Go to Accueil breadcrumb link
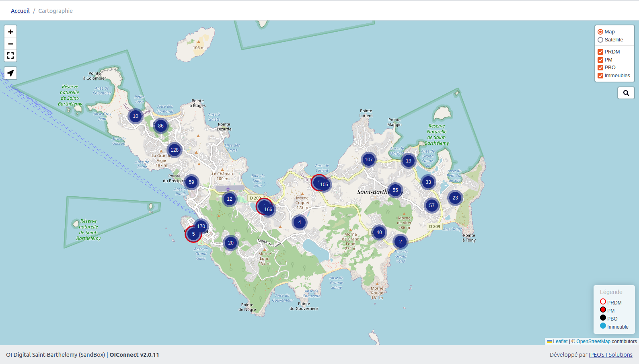 (x=20, y=11)
